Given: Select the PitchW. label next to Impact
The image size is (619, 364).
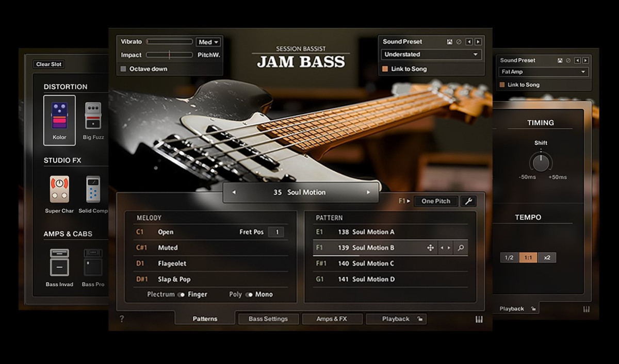Looking at the screenshot, I should [209, 55].
